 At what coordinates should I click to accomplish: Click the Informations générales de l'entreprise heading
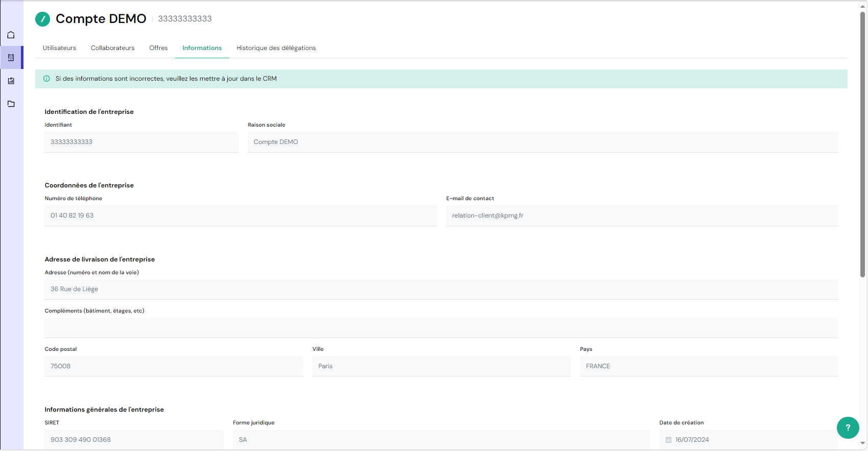tap(104, 410)
